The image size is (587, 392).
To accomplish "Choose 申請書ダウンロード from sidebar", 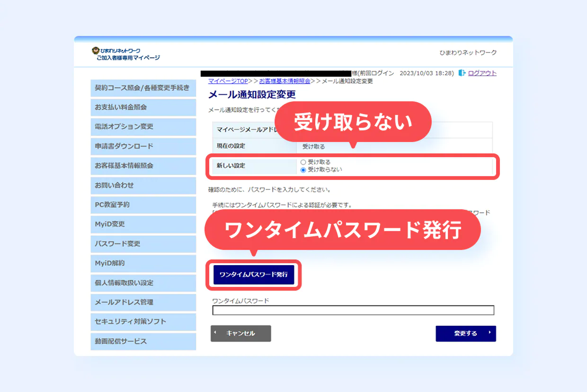I will (143, 146).
